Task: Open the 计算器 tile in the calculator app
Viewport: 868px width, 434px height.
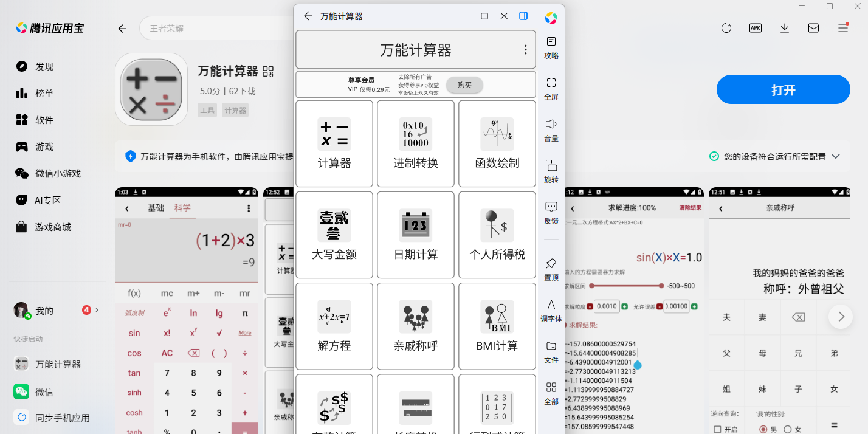Action: coord(334,143)
